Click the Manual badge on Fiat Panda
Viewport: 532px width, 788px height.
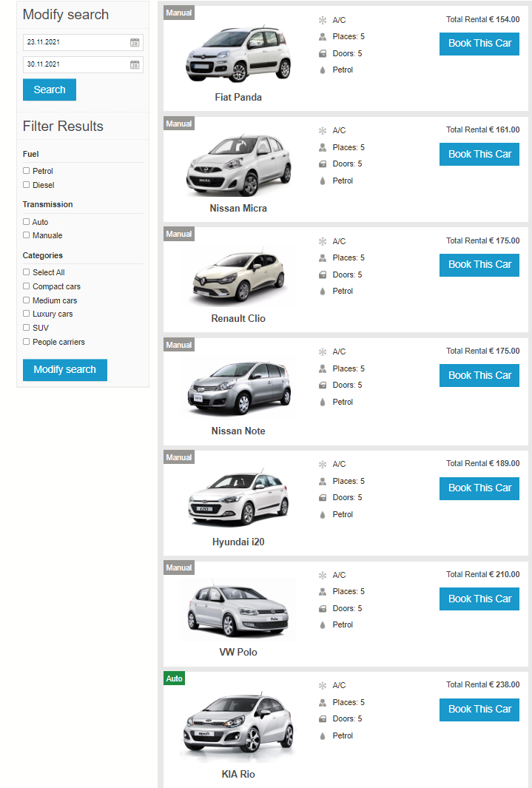click(x=179, y=13)
